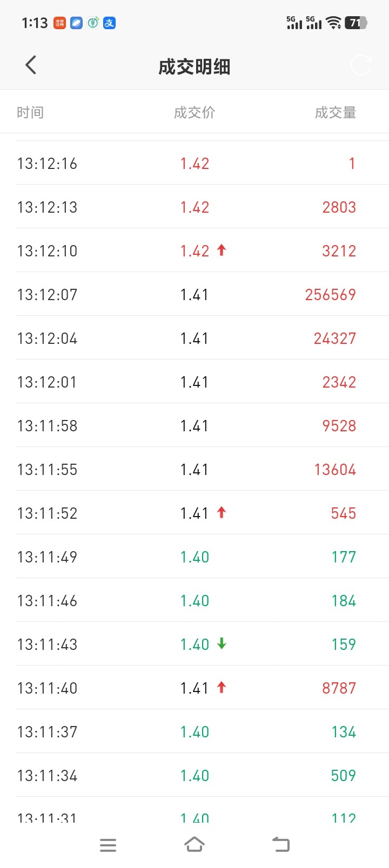This screenshot has width=389, height=868.
Task: Tap the refresh icon next to 成交明细
Action: 360,65
